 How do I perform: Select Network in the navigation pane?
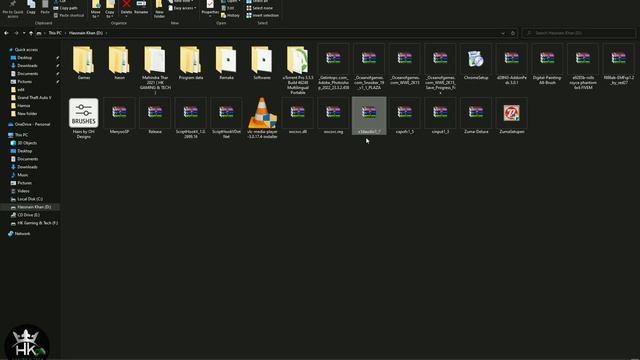22,234
